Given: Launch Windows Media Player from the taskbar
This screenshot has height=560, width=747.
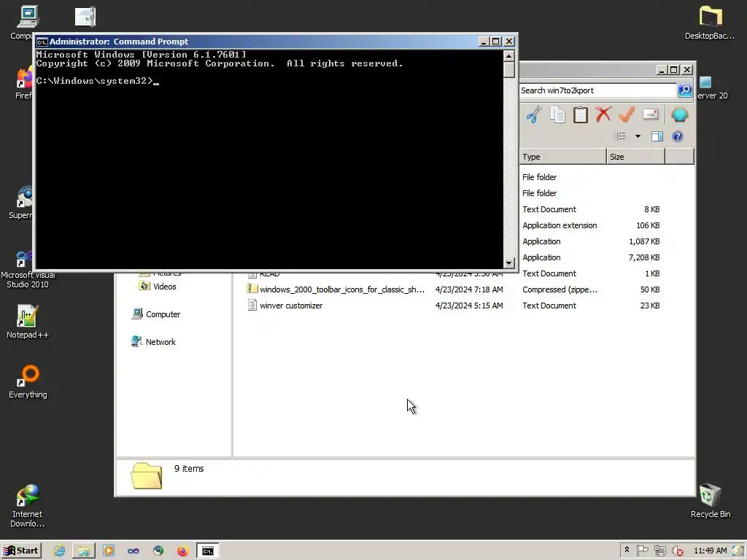Looking at the screenshot, I should [x=109, y=551].
